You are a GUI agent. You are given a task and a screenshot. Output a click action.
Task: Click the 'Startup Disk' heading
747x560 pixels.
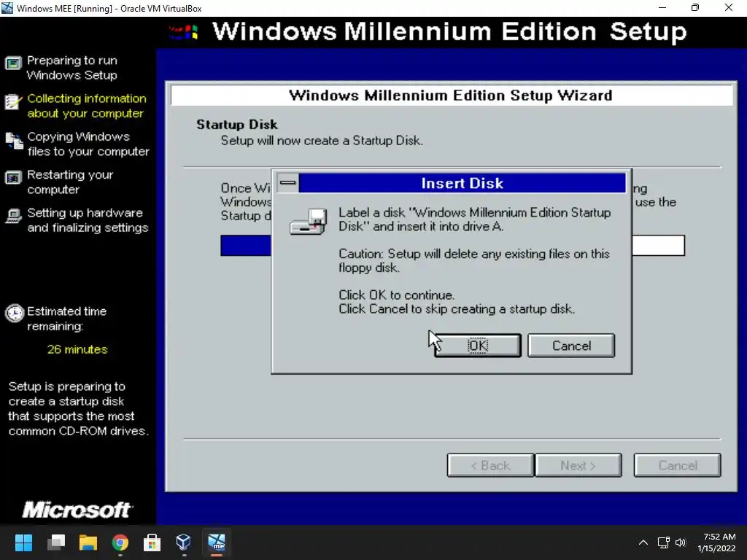coord(237,124)
